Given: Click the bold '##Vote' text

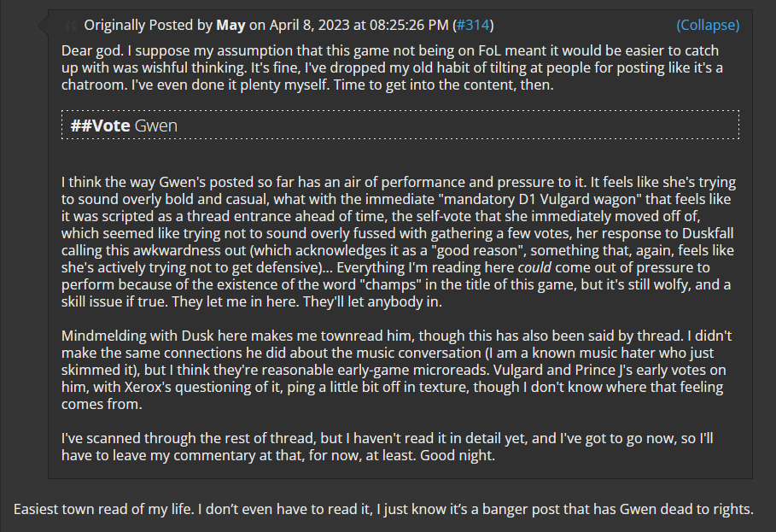Looking at the screenshot, I should pyautogui.click(x=100, y=126).
